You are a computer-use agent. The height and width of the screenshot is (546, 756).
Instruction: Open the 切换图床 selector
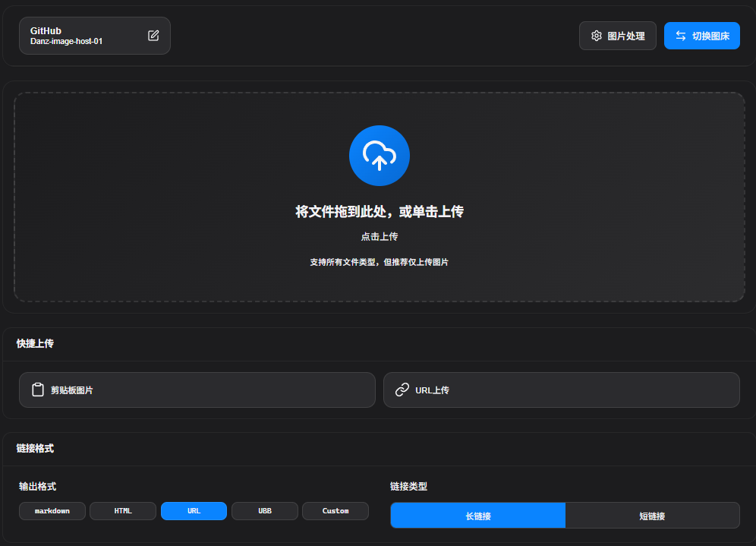point(701,35)
